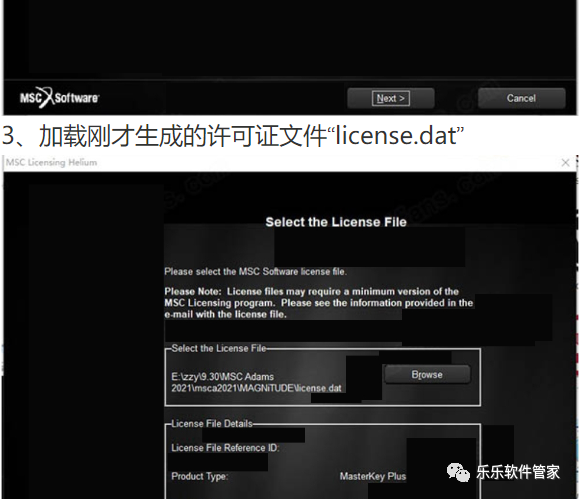Click the 'MSC Licensing Helium' window title
579x499 pixels.
(52, 163)
